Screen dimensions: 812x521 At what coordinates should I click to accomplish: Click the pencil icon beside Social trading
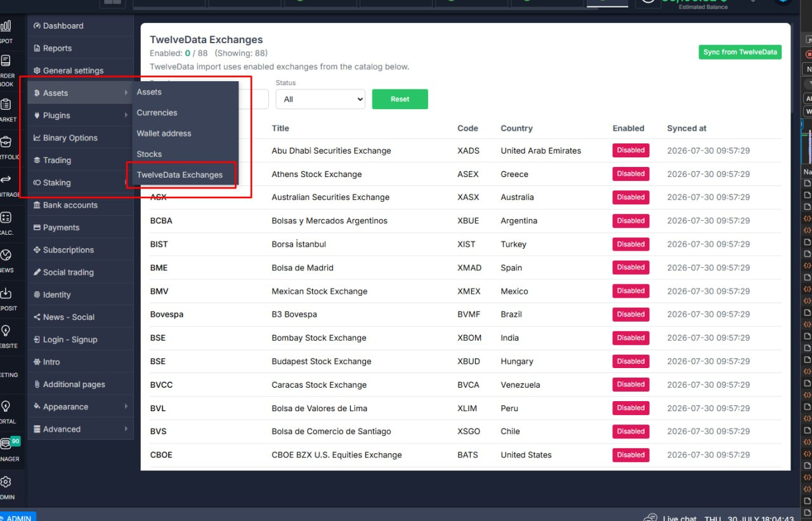coord(37,272)
